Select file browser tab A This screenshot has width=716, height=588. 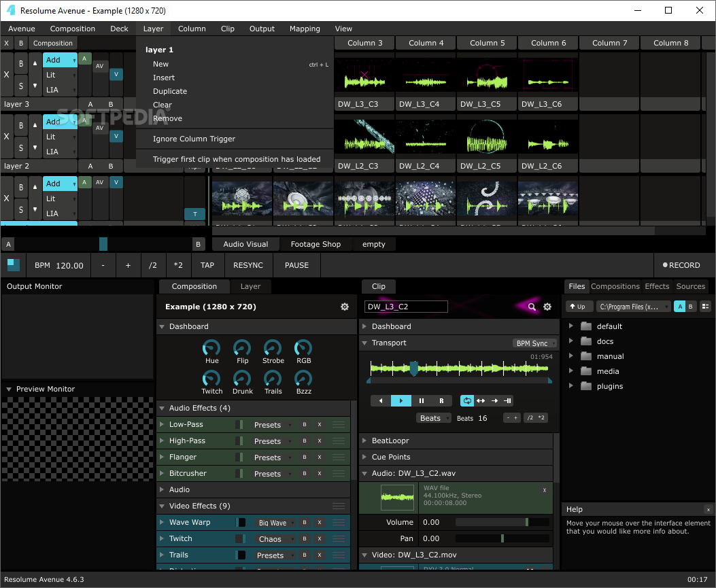[x=680, y=307]
